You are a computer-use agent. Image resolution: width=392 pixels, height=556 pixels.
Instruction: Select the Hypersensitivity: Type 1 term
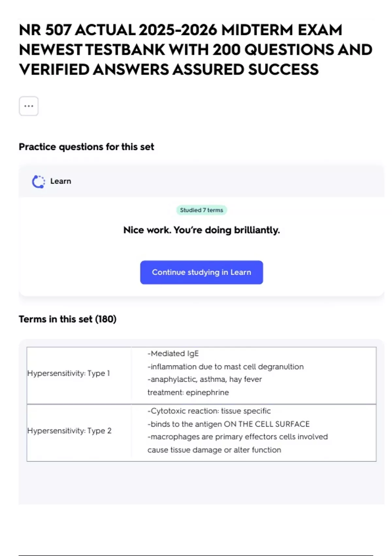[x=69, y=373]
